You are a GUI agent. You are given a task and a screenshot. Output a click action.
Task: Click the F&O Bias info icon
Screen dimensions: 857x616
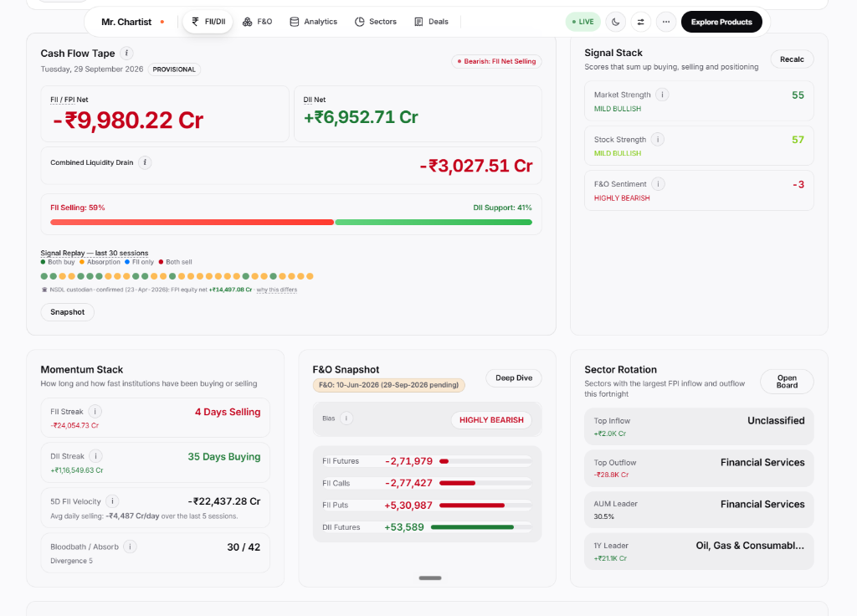coord(346,418)
